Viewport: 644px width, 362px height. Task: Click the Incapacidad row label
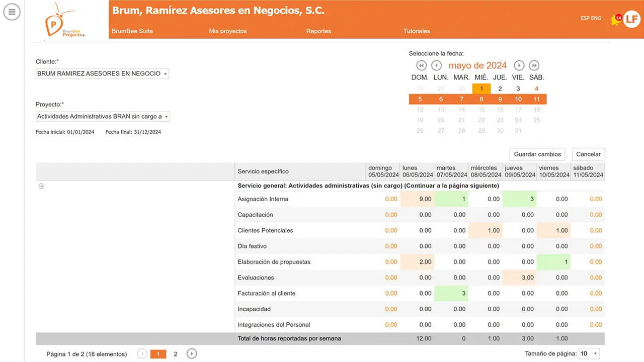pos(254,309)
